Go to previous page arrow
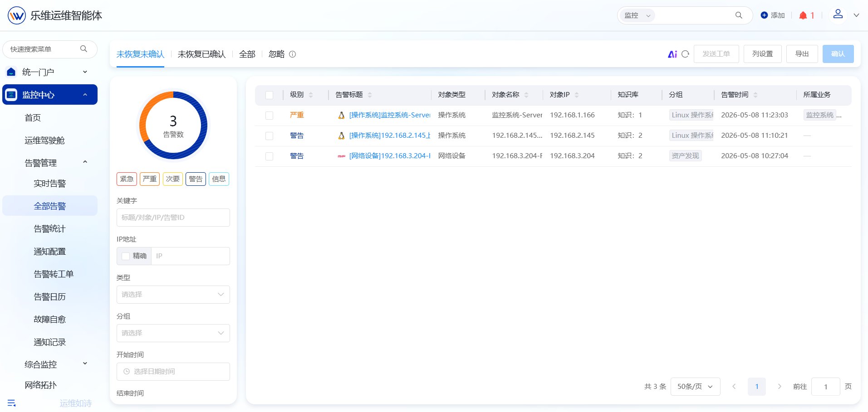Viewport: 868px width, 412px height. point(734,387)
